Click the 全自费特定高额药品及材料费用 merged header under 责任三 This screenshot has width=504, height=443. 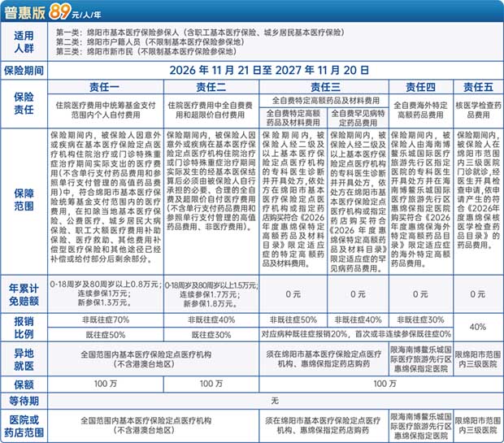(326, 101)
